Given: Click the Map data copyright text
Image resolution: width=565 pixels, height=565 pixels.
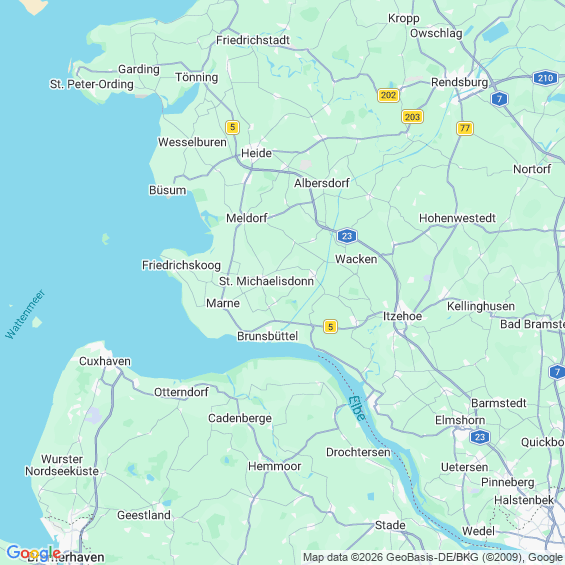Looking at the screenshot, I should click(433, 557).
